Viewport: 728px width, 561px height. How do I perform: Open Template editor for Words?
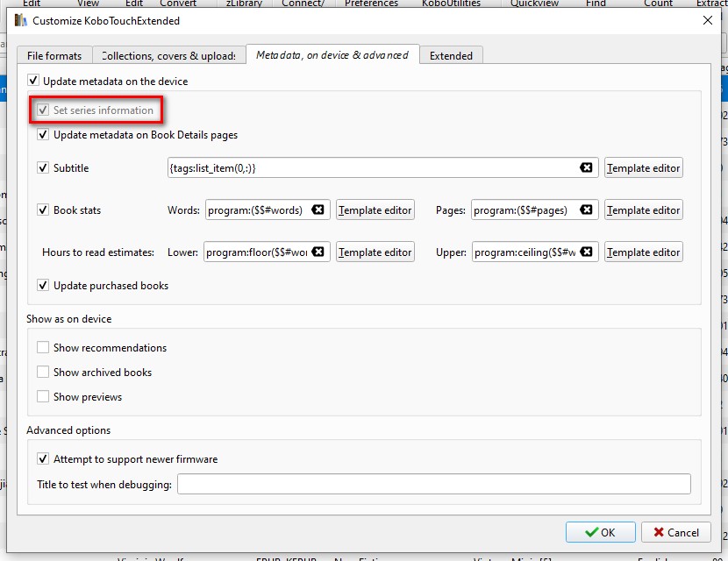(x=375, y=210)
